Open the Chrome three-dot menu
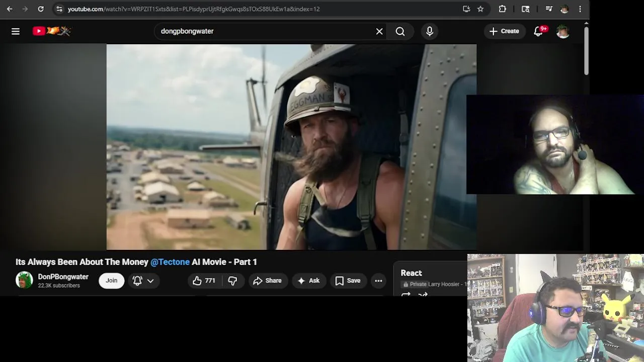 click(580, 9)
